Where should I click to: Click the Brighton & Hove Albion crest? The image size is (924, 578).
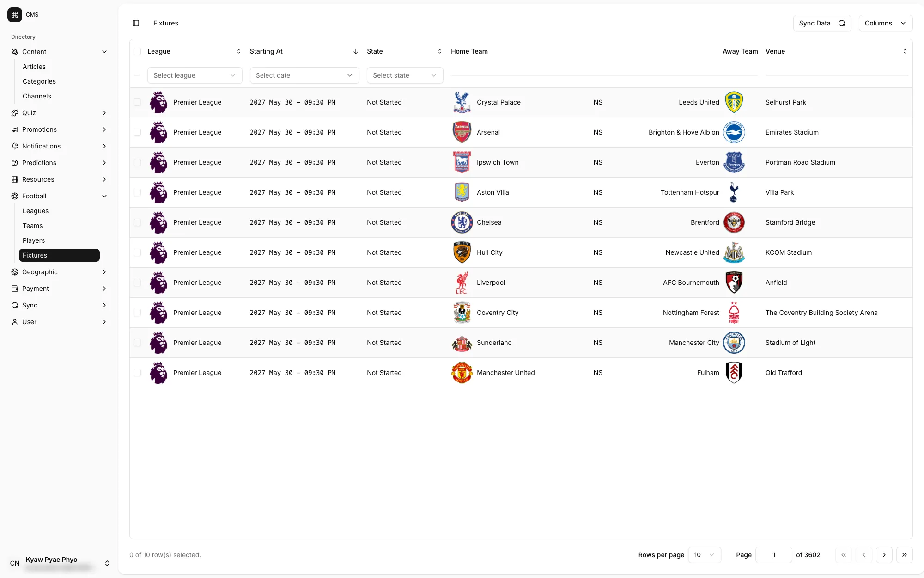(x=734, y=132)
